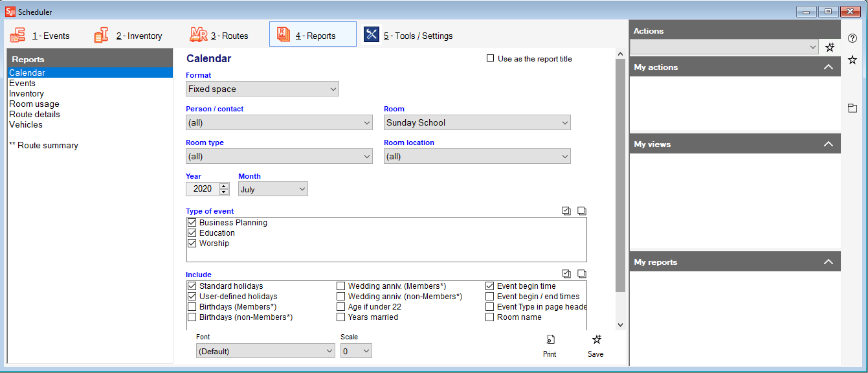868x373 pixels.
Task: Add action to favorites star icon
Action: tap(830, 47)
